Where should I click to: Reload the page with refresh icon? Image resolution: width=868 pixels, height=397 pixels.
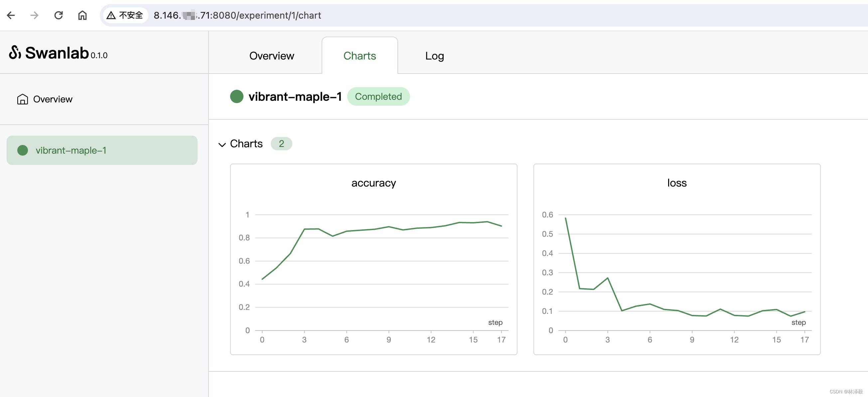(x=59, y=15)
